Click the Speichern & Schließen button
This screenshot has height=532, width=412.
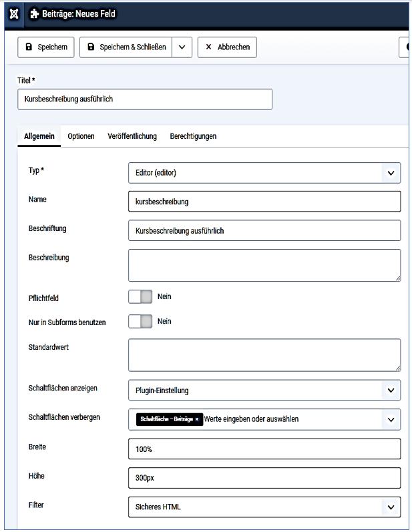[126, 47]
